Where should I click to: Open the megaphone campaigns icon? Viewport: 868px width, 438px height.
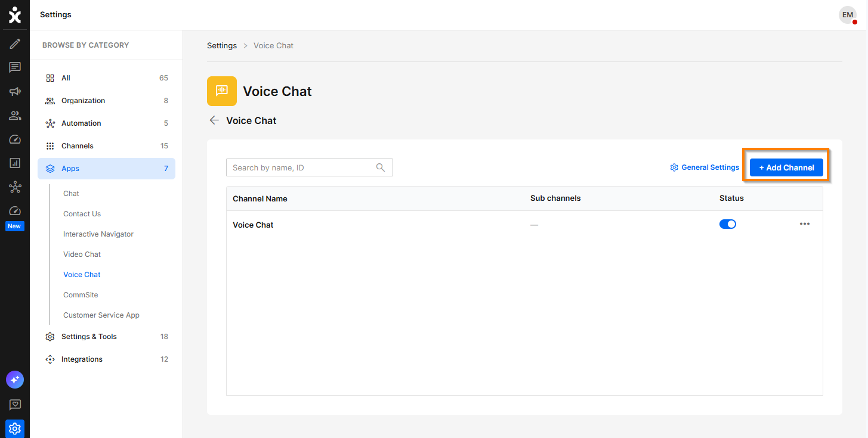click(15, 91)
